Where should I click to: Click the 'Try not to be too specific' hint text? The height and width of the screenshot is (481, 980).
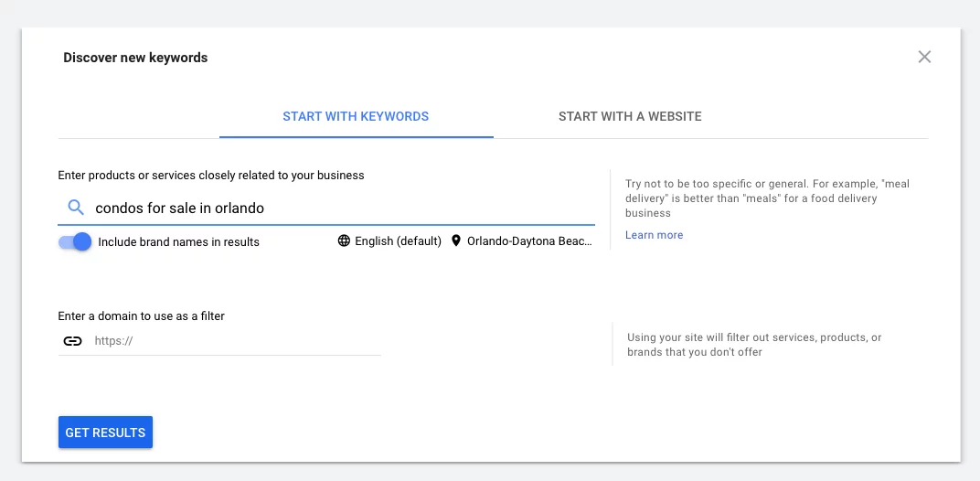767,198
